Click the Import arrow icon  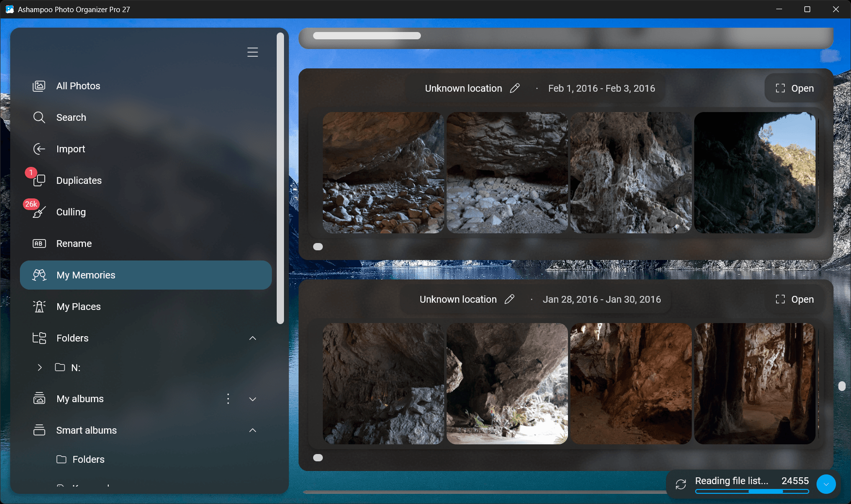pos(39,149)
